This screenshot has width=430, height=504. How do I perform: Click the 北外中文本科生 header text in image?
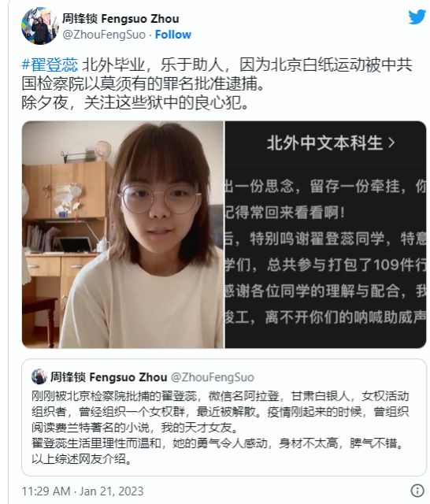[324, 143]
